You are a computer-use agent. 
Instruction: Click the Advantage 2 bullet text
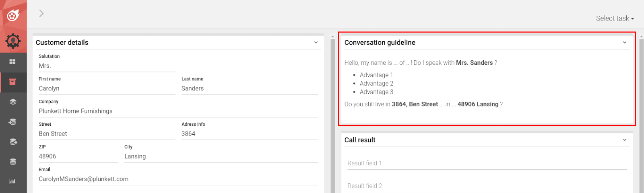click(376, 83)
